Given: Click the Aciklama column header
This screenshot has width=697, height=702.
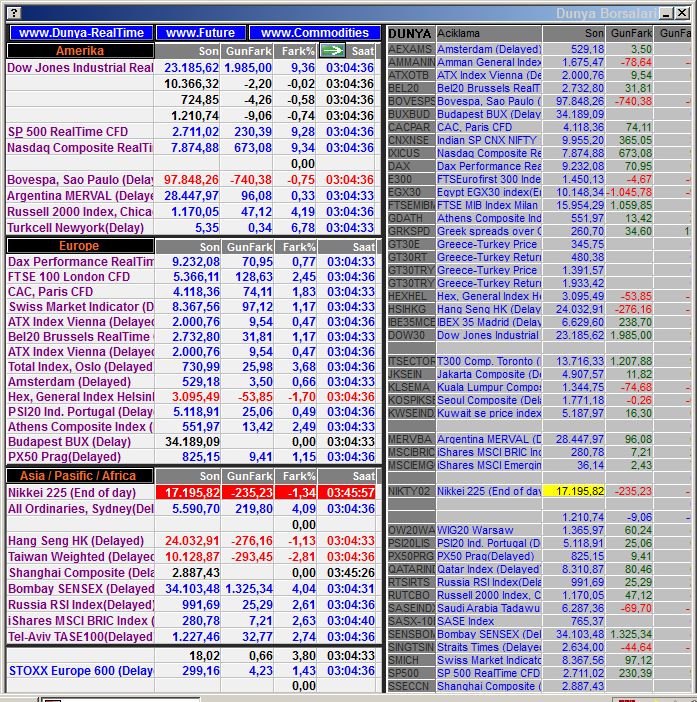Looking at the screenshot, I should tap(488, 34).
